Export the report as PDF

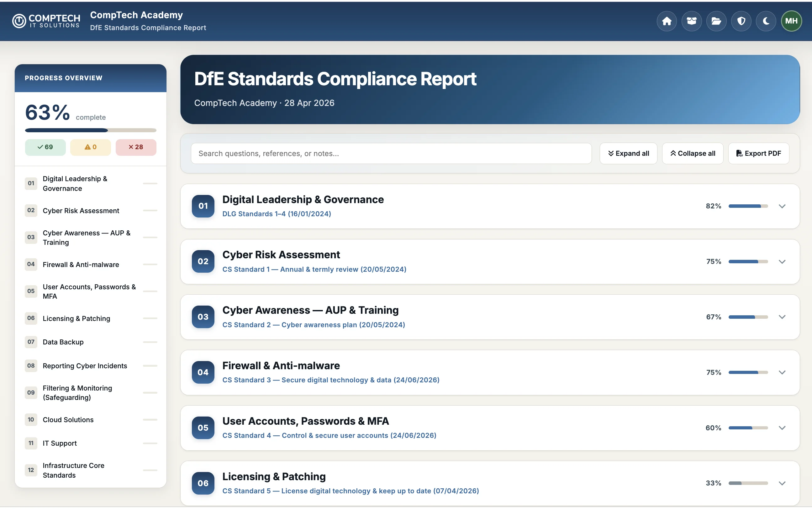(758, 154)
